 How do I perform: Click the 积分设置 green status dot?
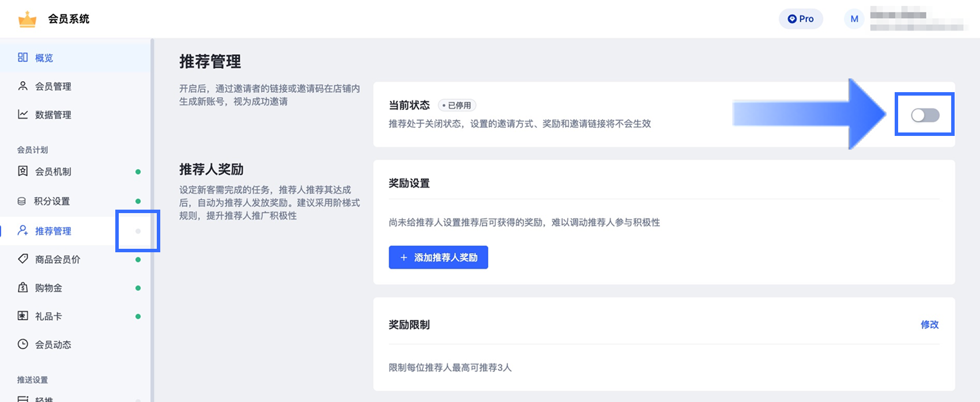[x=138, y=201]
